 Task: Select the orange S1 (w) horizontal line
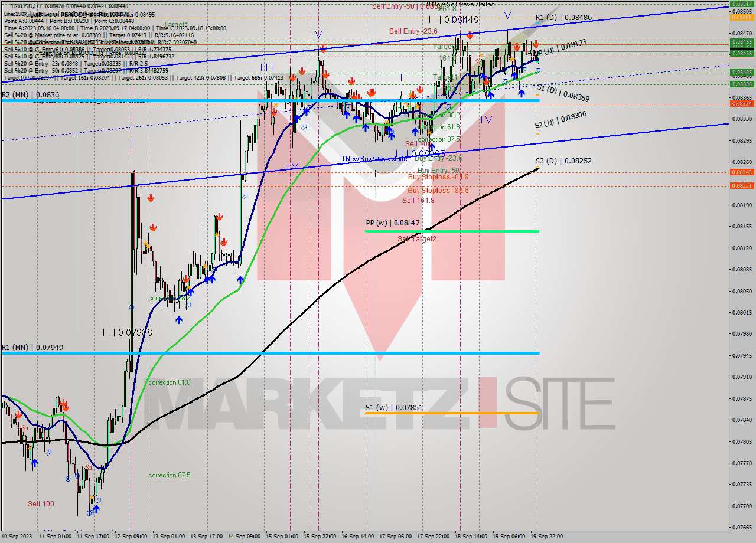coord(452,413)
